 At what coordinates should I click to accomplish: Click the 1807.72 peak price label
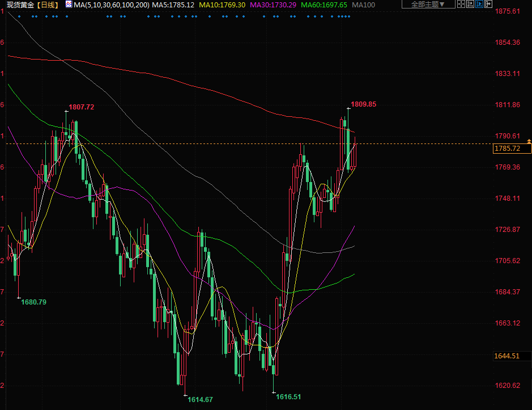82,107
